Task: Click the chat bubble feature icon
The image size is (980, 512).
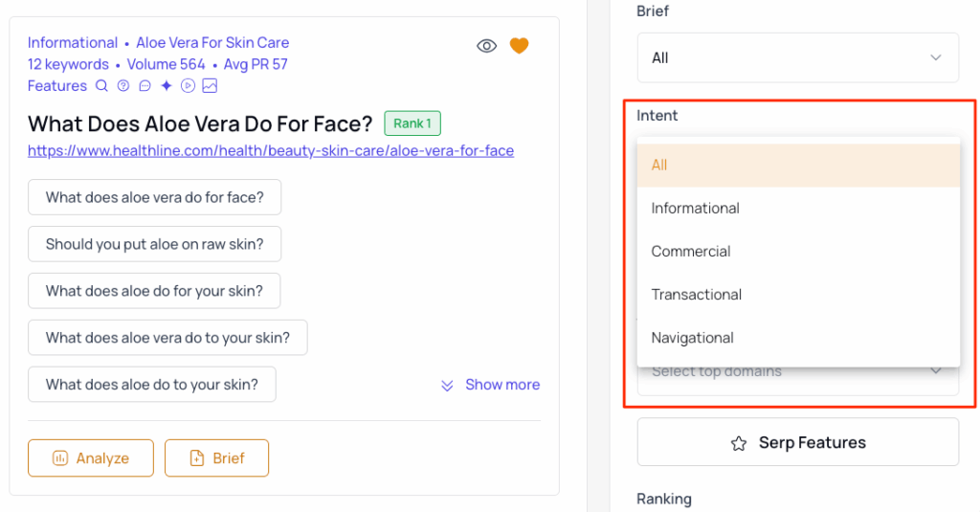Action: (145, 86)
